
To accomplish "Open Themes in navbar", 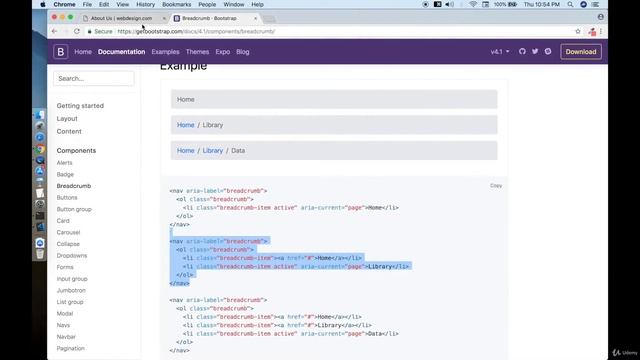I will click(197, 52).
